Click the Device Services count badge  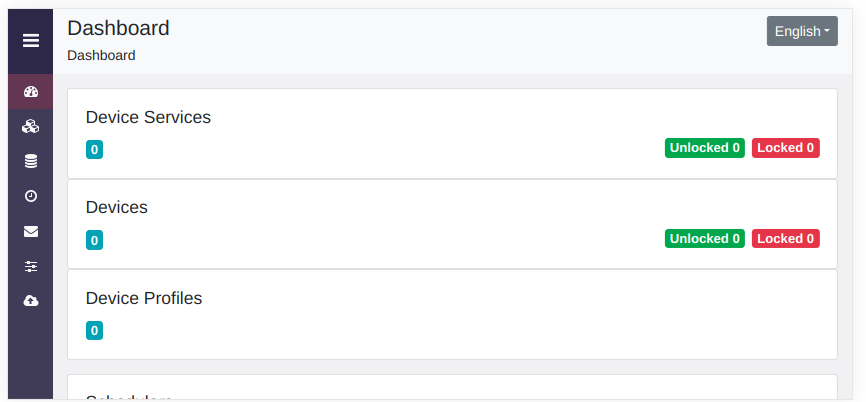94,150
